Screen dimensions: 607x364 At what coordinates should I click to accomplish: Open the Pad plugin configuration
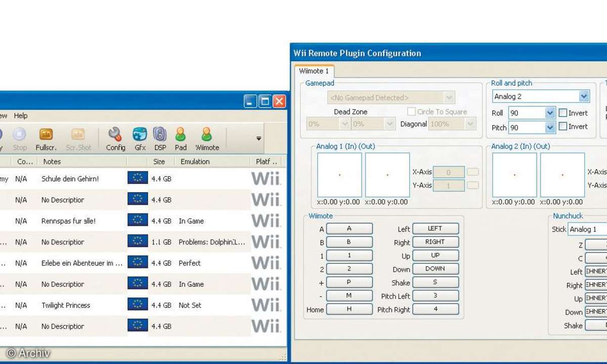[181, 139]
